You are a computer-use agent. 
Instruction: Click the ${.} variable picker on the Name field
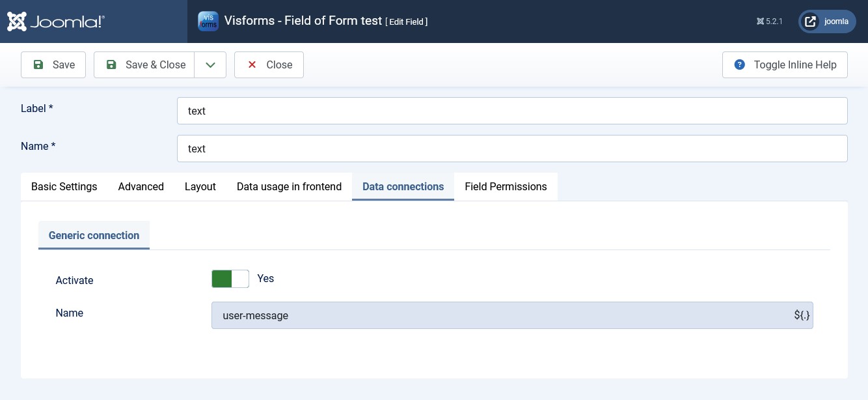tap(802, 315)
